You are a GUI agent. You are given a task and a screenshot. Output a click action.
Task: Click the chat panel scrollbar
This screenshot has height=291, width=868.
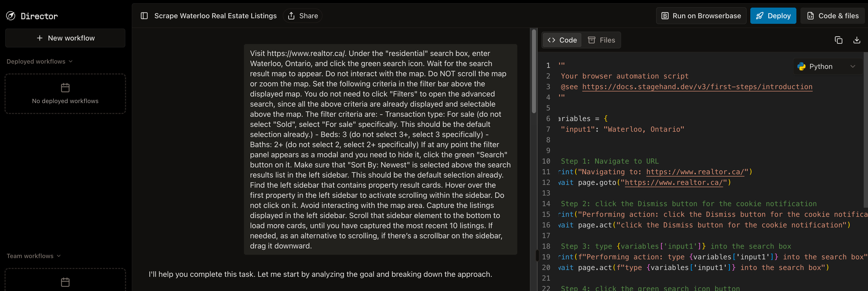[534, 71]
